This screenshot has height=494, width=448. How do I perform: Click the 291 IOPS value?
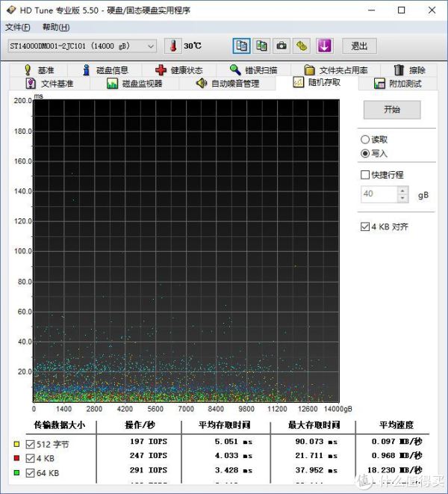click(149, 470)
